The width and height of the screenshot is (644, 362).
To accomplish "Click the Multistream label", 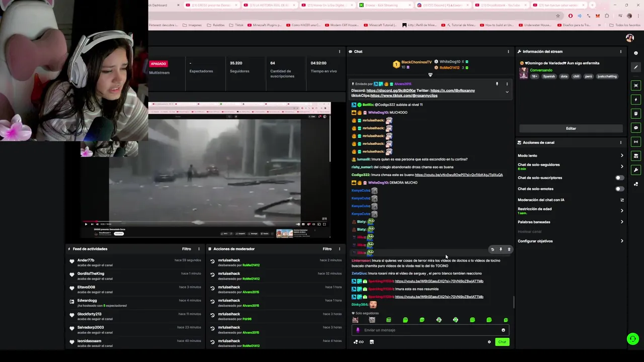I will (x=159, y=72).
